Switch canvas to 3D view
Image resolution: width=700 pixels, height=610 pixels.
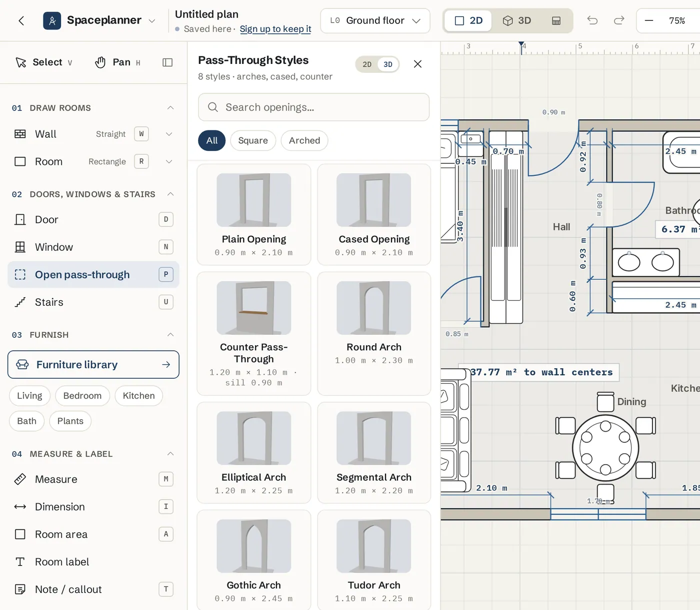click(x=517, y=20)
